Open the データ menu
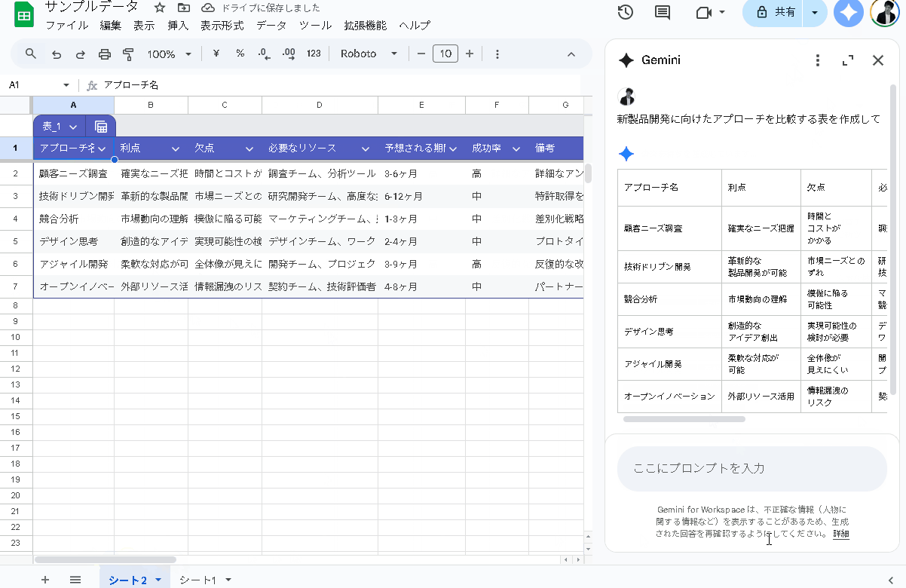The height and width of the screenshot is (588, 906). (x=271, y=25)
